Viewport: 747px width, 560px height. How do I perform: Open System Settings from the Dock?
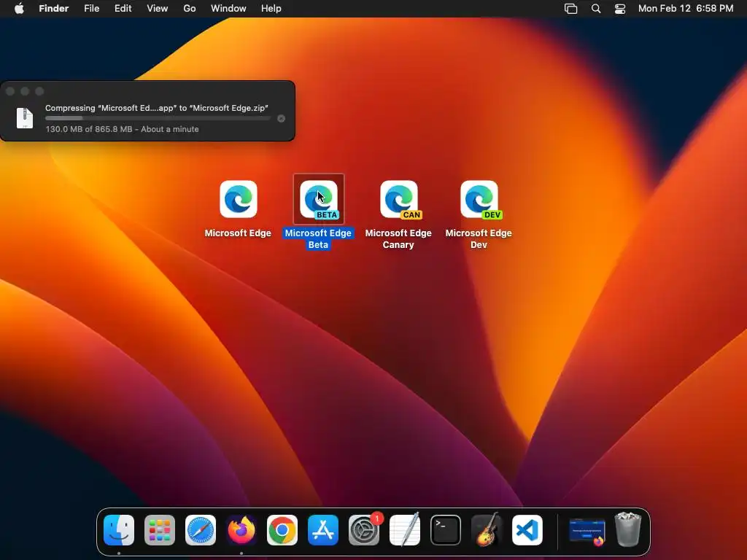[364, 530]
